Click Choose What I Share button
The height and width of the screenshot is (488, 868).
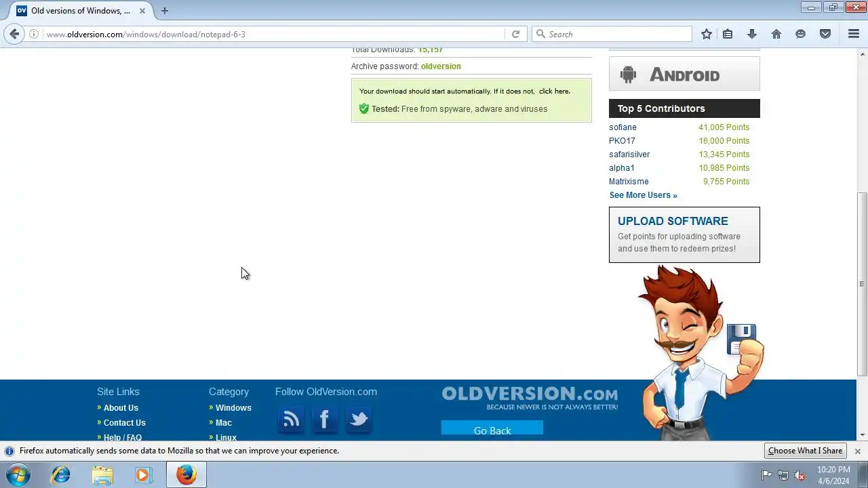(x=805, y=451)
